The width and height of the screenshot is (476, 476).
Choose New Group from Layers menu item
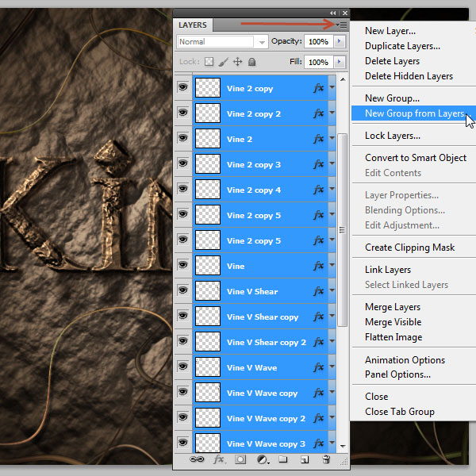click(414, 113)
